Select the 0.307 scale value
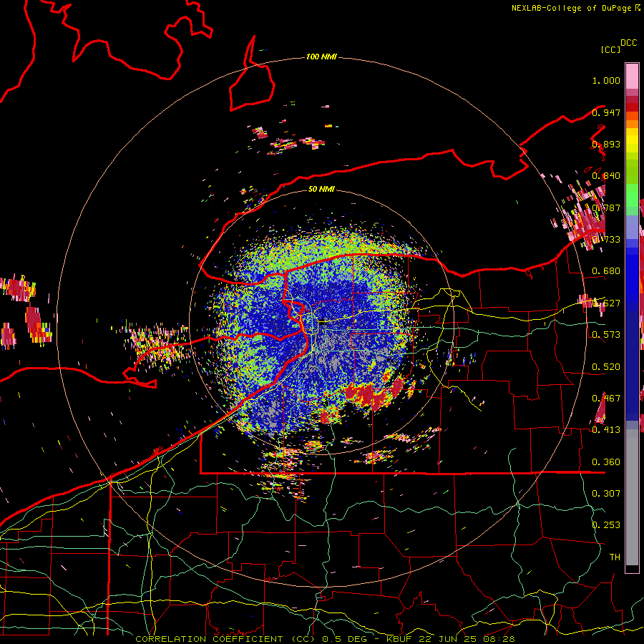The height and width of the screenshot is (644, 644). [606, 494]
